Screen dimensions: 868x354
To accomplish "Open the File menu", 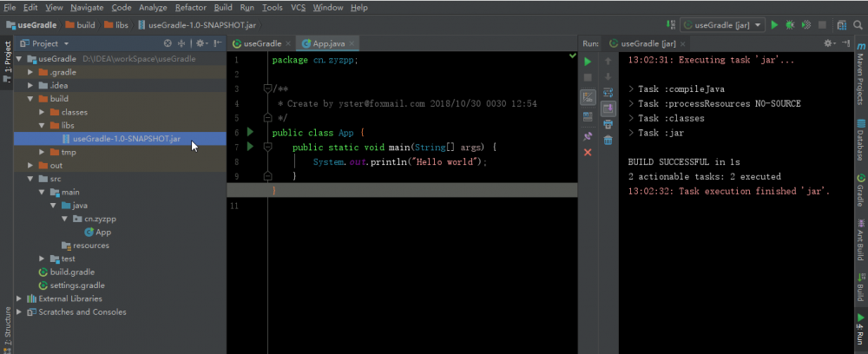I will pyautogui.click(x=10, y=8).
